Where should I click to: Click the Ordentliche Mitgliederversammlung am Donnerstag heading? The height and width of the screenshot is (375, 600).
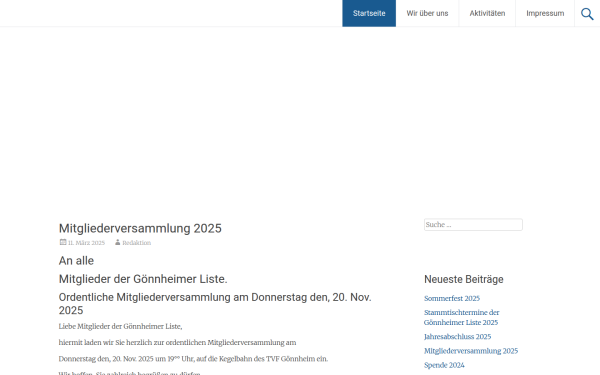click(x=215, y=304)
